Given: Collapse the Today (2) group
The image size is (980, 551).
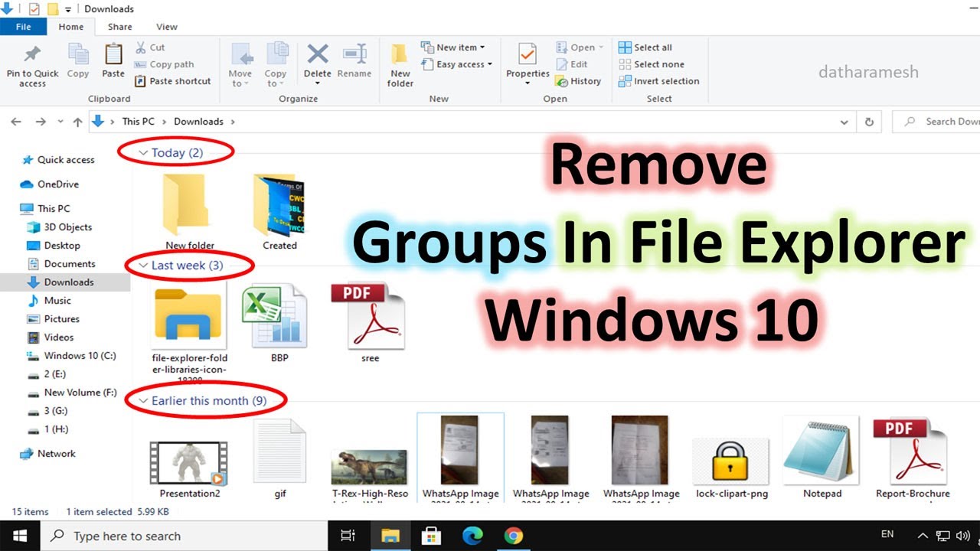Looking at the screenshot, I should [x=142, y=153].
